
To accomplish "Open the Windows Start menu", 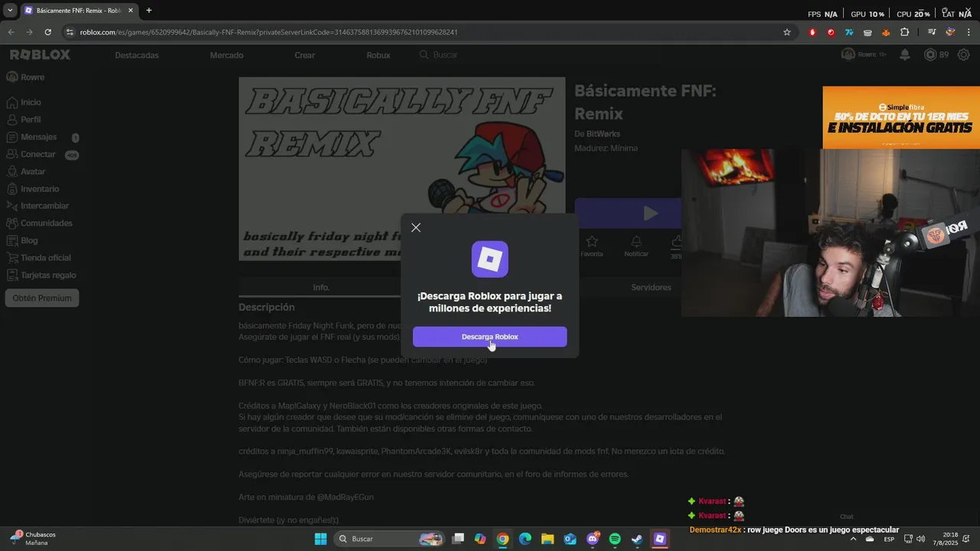I will 320,539.
